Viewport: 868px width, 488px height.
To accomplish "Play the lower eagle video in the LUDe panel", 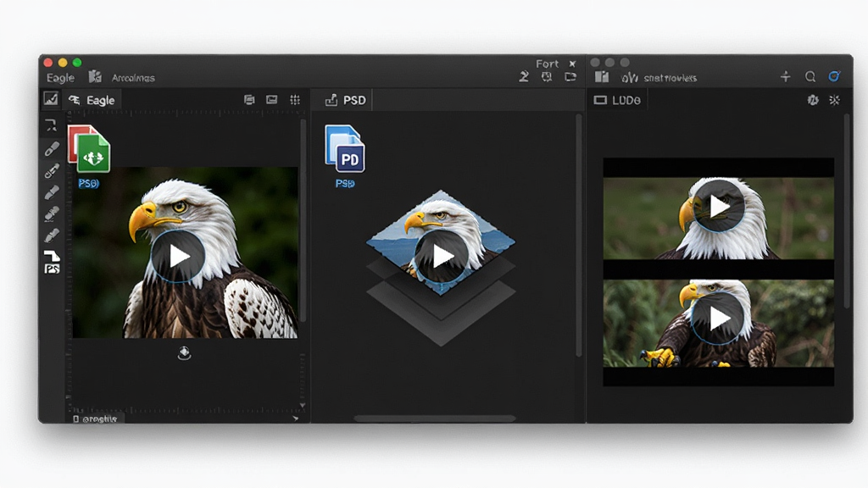I will (719, 319).
